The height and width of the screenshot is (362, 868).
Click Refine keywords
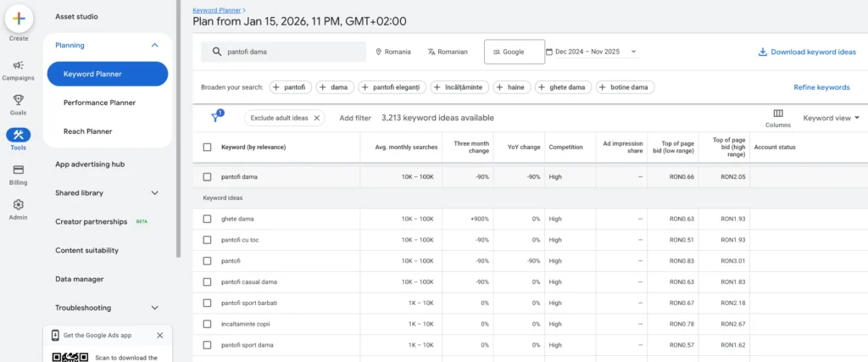pyautogui.click(x=821, y=87)
